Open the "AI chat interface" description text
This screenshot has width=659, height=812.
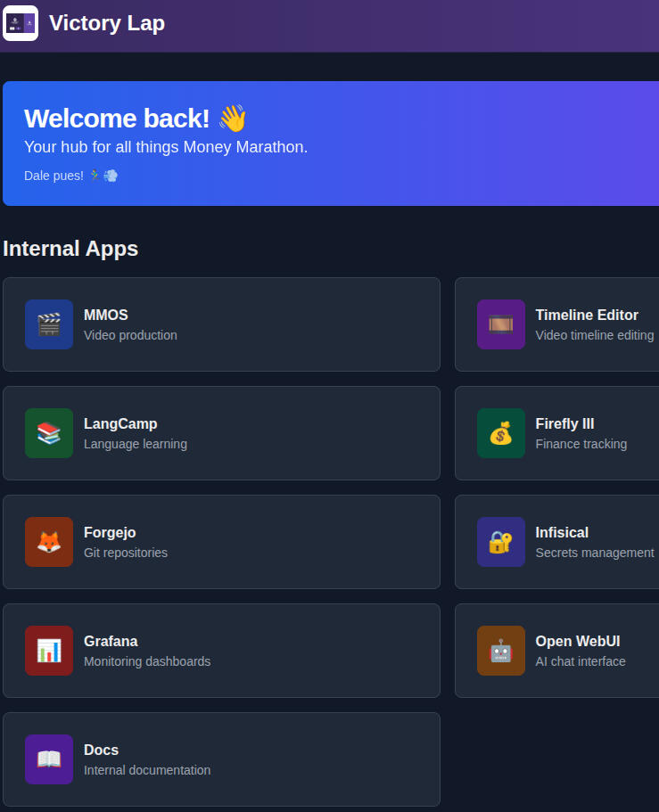(x=581, y=662)
